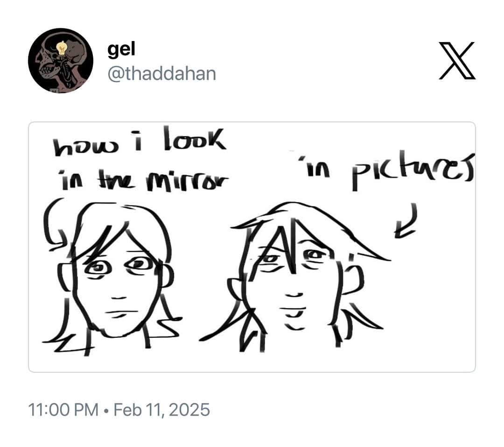Visit the @thaddahan handle
Viewport: 504px width, 447px height.
pyautogui.click(x=161, y=74)
